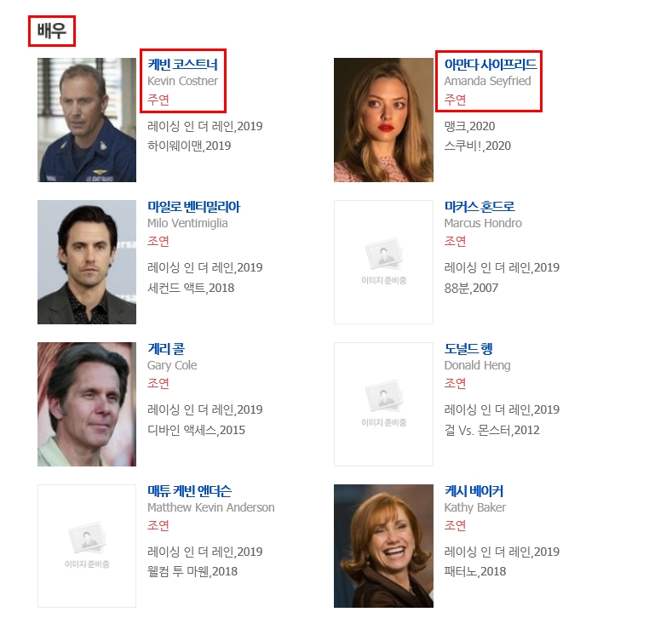This screenshot has height=618, width=672.
Task: Open the 하이웨이맨,2019 film link
Action: pyautogui.click(x=189, y=146)
